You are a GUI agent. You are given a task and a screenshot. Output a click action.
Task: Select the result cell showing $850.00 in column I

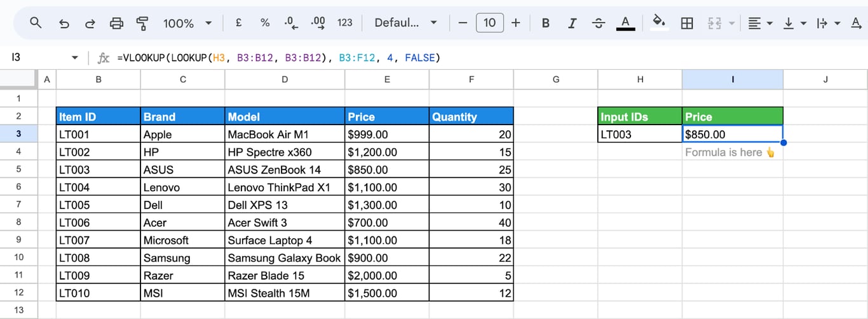pyautogui.click(x=733, y=134)
